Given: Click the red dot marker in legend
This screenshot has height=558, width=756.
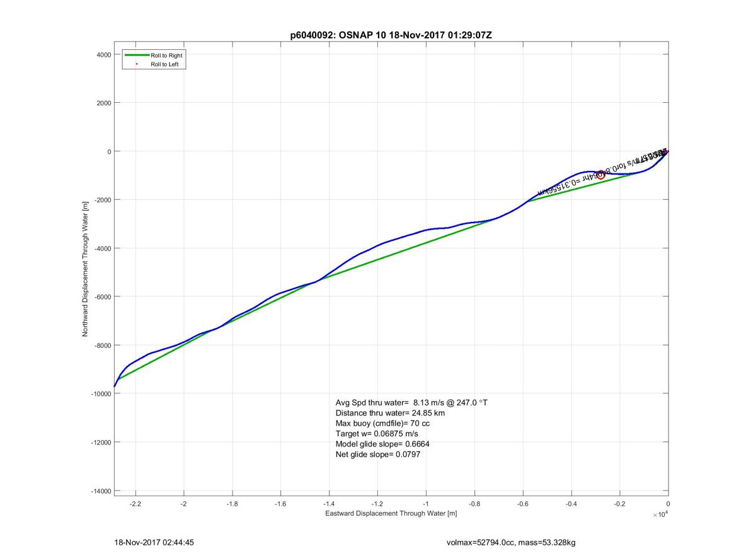Looking at the screenshot, I should click(x=137, y=64).
